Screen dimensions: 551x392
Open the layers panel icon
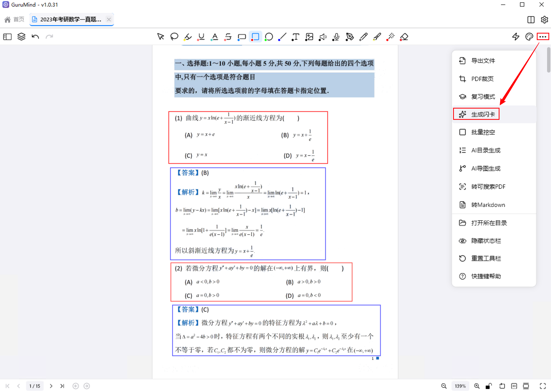[22, 37]
